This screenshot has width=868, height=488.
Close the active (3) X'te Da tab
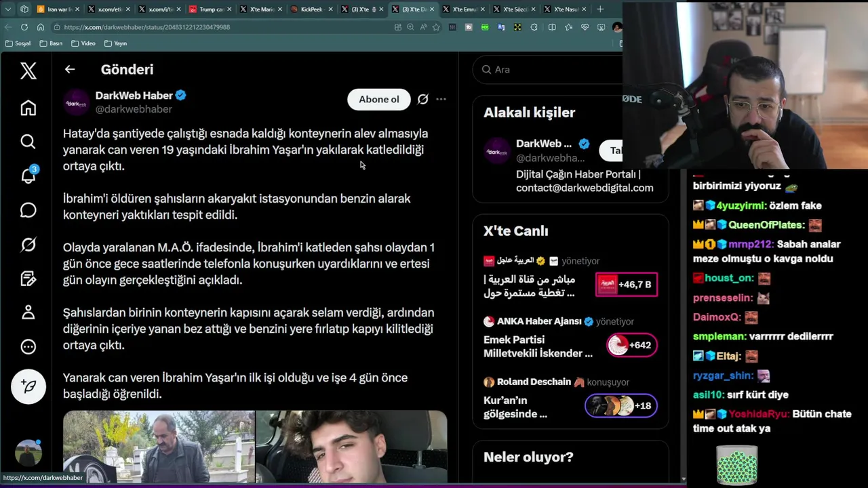click(x=432, y=9)
